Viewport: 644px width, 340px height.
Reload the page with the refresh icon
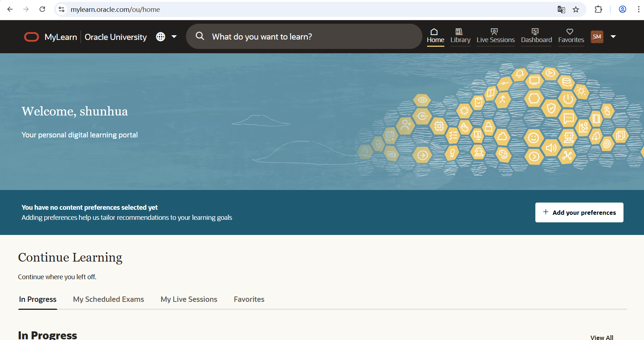tap(42, 9)
